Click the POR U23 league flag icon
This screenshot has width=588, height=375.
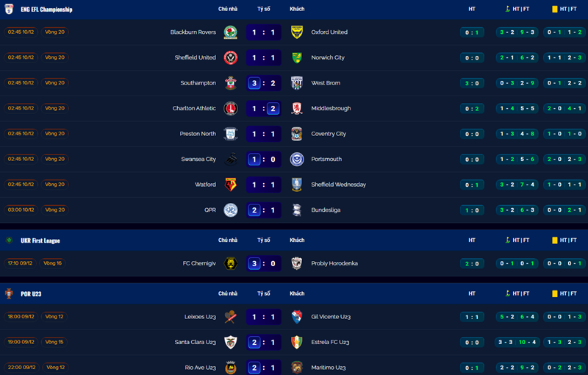pos(10,293)
